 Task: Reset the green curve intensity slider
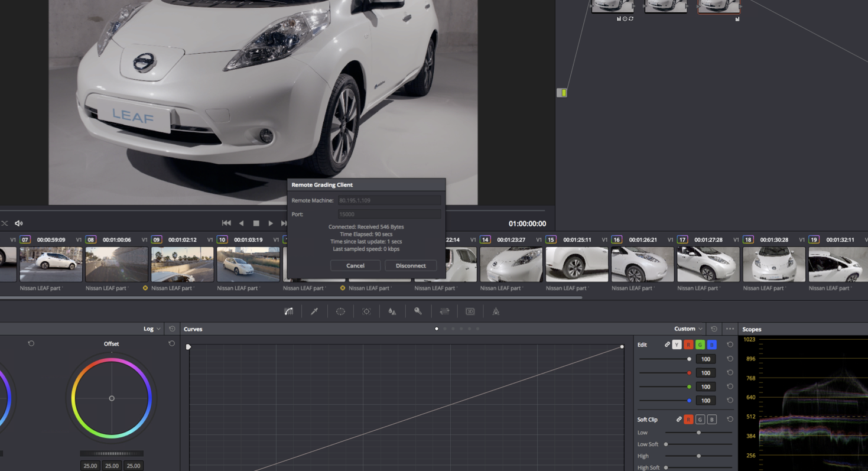730,386
